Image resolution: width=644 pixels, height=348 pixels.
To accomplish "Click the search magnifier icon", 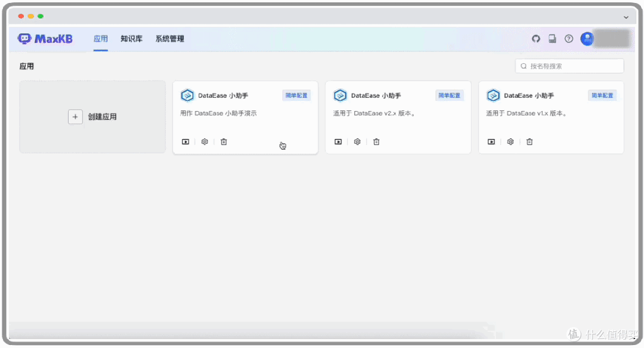I will coord(523,66).
